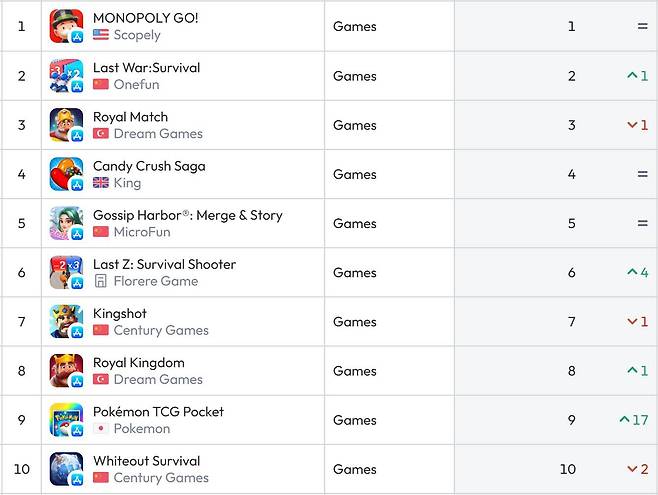
Task: Click the Whiteout Survival app icon
Action: pyautogui.click(x=66, y=469)
